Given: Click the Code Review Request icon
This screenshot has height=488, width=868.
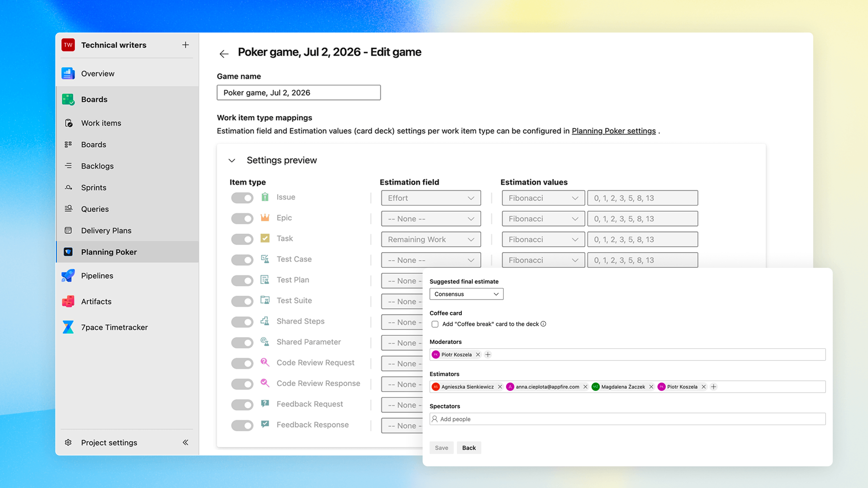Looking at the screenshot, I should [x=265, y=362].
